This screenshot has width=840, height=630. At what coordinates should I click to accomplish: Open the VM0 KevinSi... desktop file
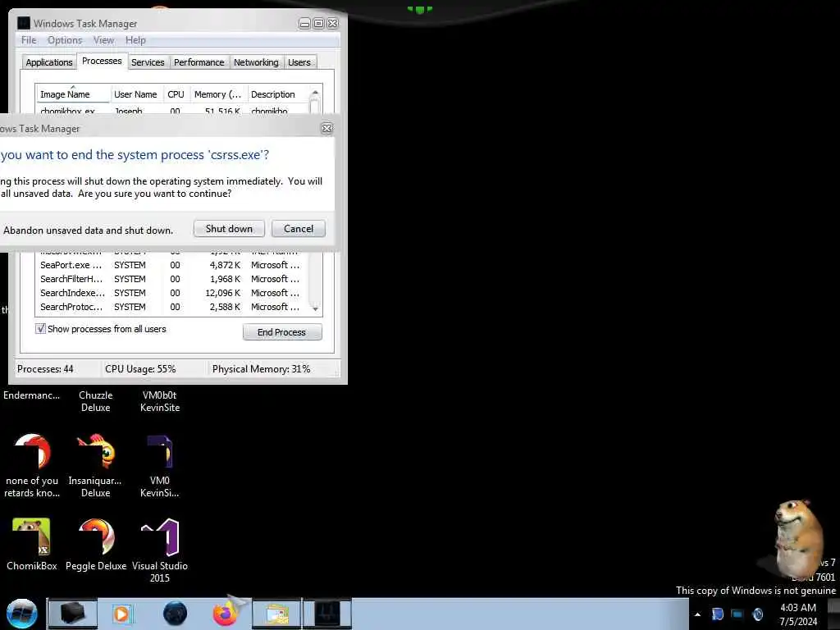click(x=160, y=466)
